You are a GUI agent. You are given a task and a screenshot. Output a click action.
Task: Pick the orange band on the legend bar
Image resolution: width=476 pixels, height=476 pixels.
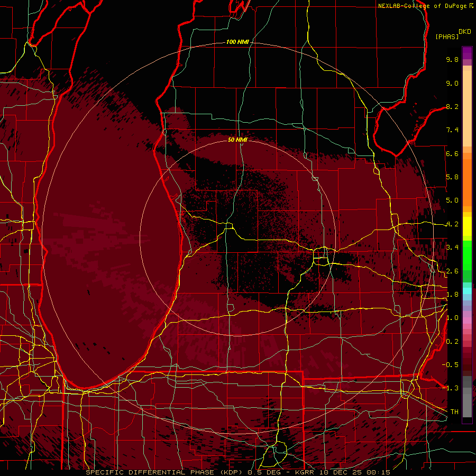pos(467,182)
